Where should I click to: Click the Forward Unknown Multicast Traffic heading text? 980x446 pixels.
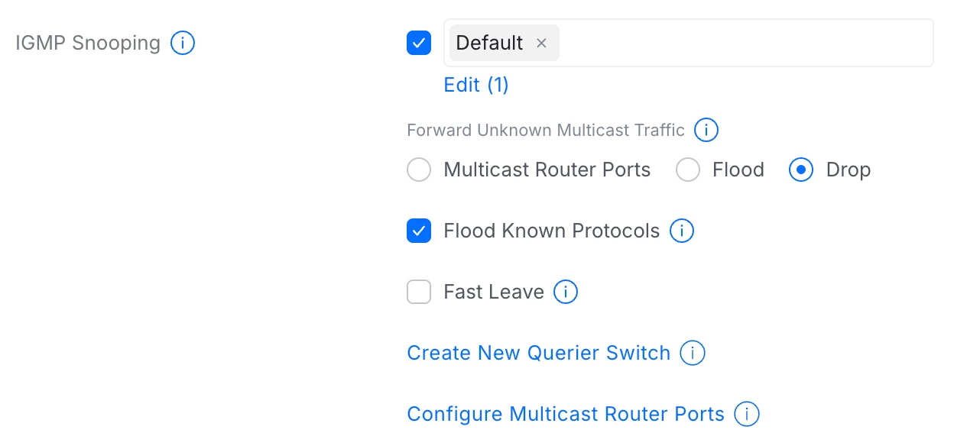coord(545,130)
